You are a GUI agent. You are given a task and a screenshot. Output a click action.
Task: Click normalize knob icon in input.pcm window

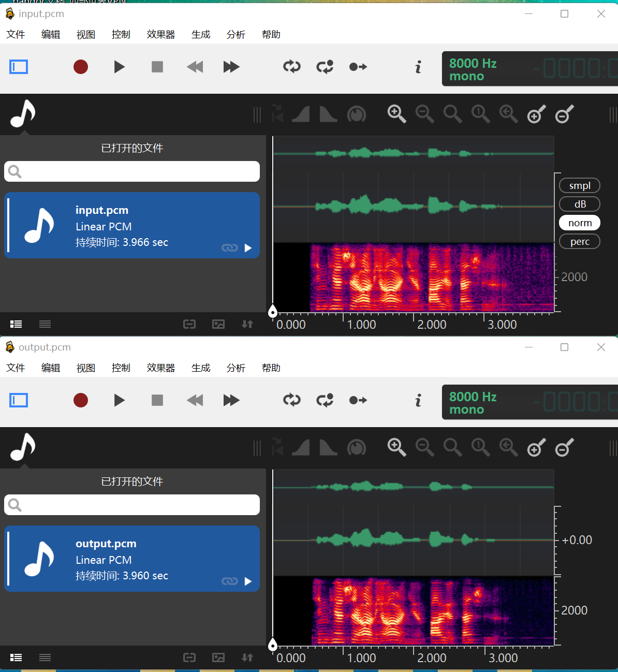point(357,114)
